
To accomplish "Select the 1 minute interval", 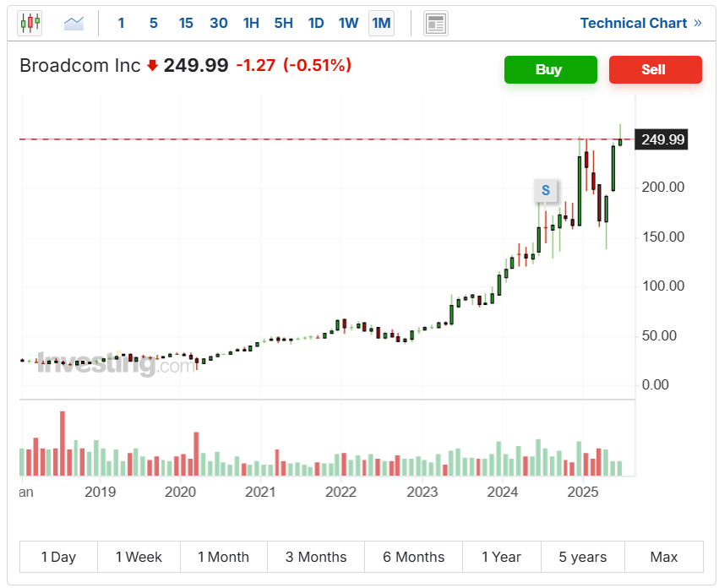I will (x=121, y=23).
